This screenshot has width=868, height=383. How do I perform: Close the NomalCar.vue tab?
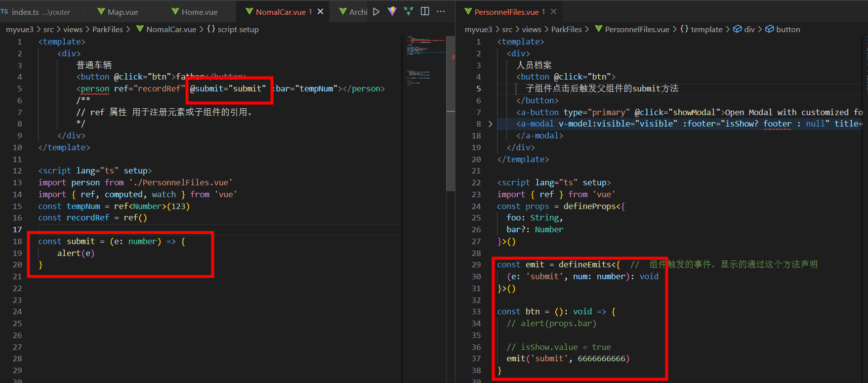point(321,11)
